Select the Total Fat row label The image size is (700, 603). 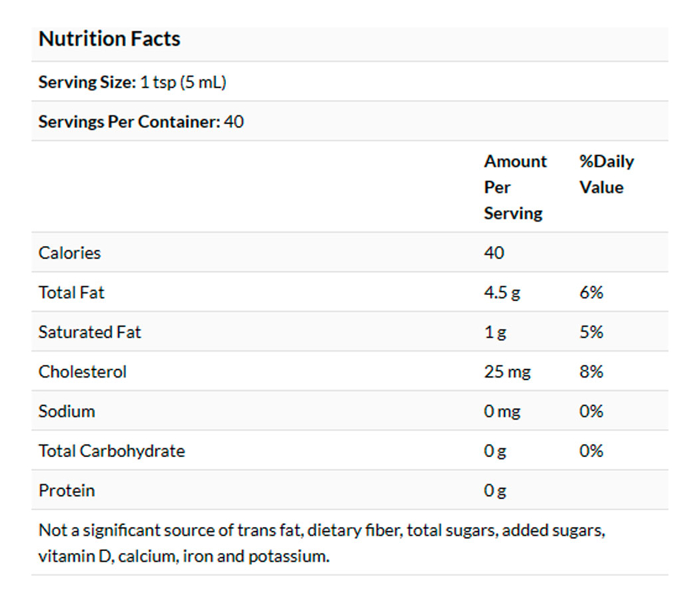tap(71, 292)
